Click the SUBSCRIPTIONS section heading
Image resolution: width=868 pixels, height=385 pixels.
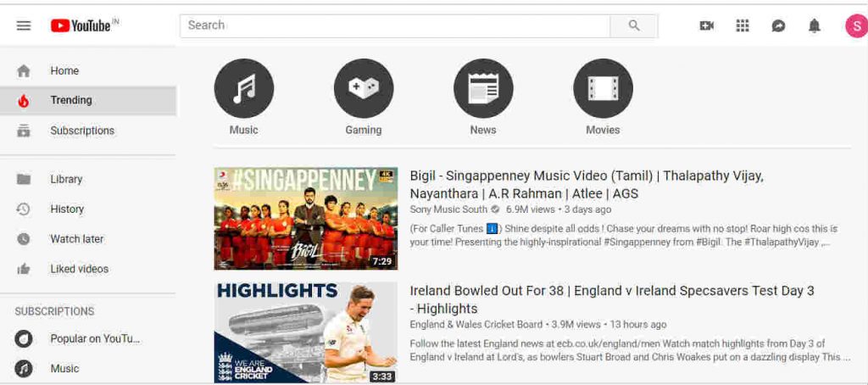tap(55, 311)
